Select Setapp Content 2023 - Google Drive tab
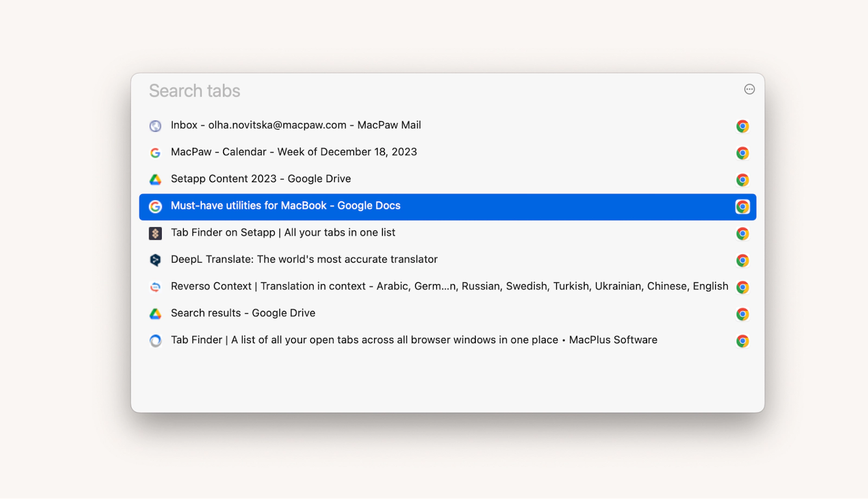868x499 pixels. point(448,180)
